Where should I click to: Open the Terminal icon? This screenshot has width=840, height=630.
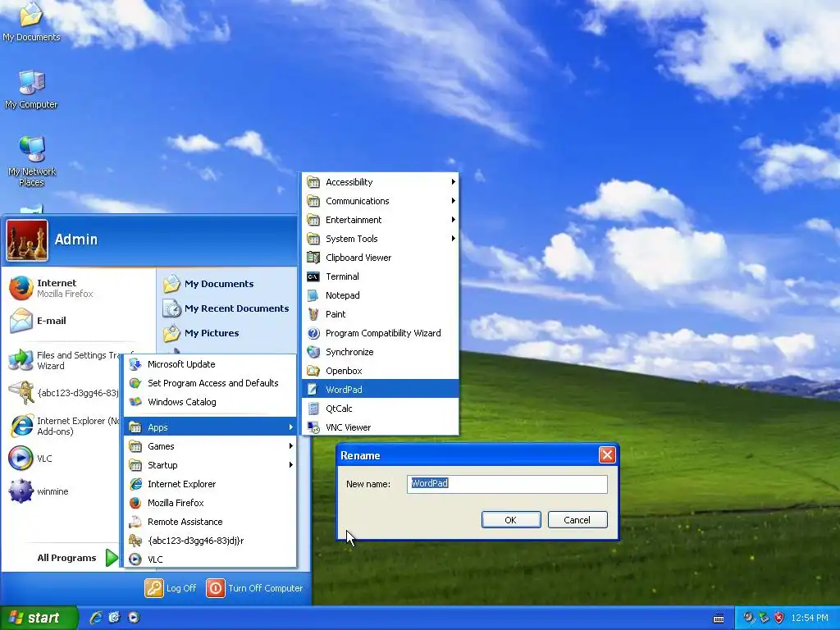point(313,276)
